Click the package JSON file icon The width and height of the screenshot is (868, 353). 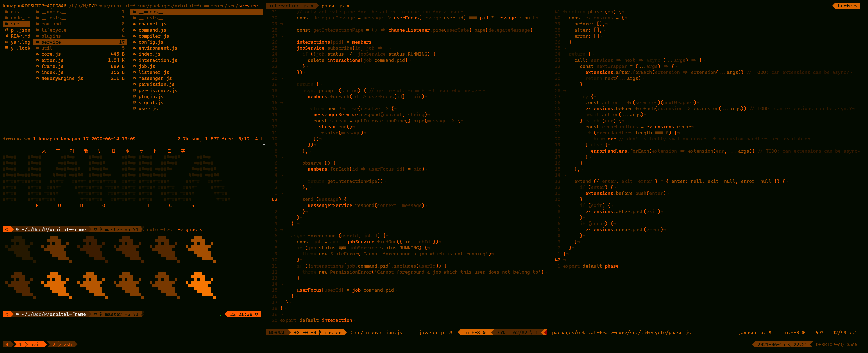point(7,30)
